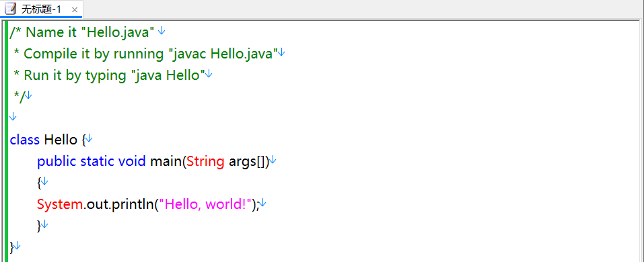
Task: Click the class name 'Hello' after class keyword
Action: tap(61, 140)
